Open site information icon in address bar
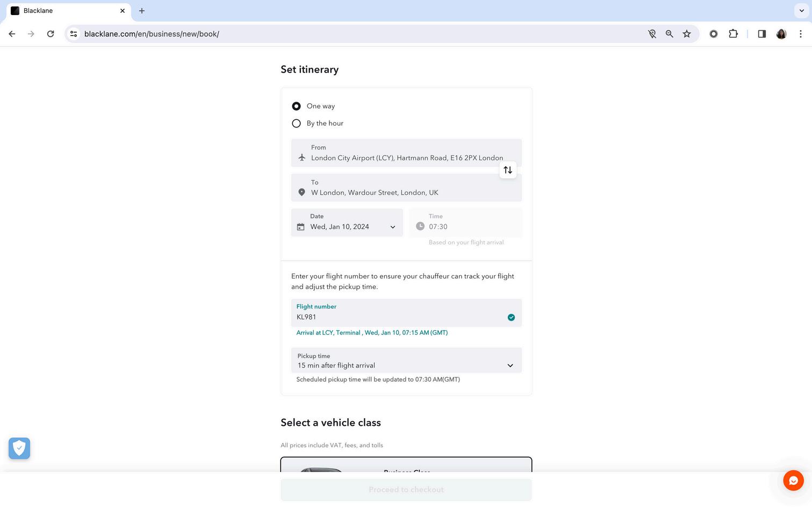 click(x=74, y=34)
